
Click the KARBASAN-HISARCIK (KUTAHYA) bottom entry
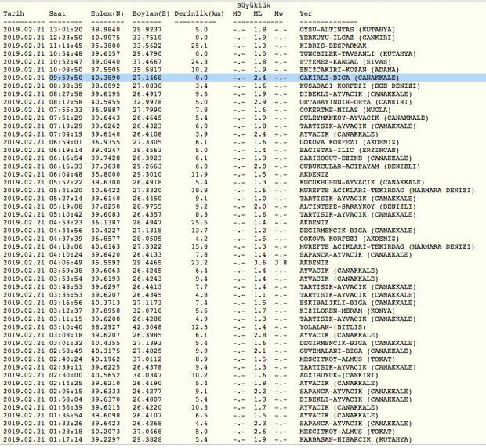click(x=352, y=440)
